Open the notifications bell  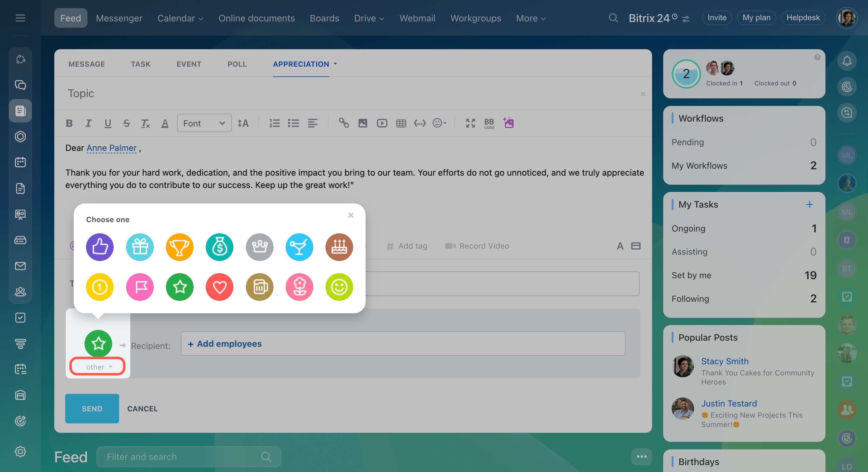[847, 61]
